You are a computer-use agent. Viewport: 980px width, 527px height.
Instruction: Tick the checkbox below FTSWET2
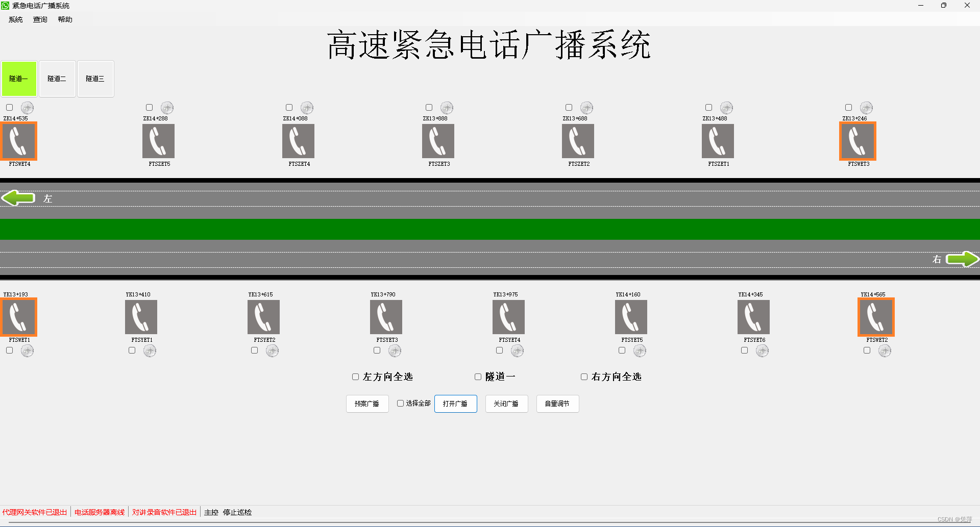(x=867, y=350)
